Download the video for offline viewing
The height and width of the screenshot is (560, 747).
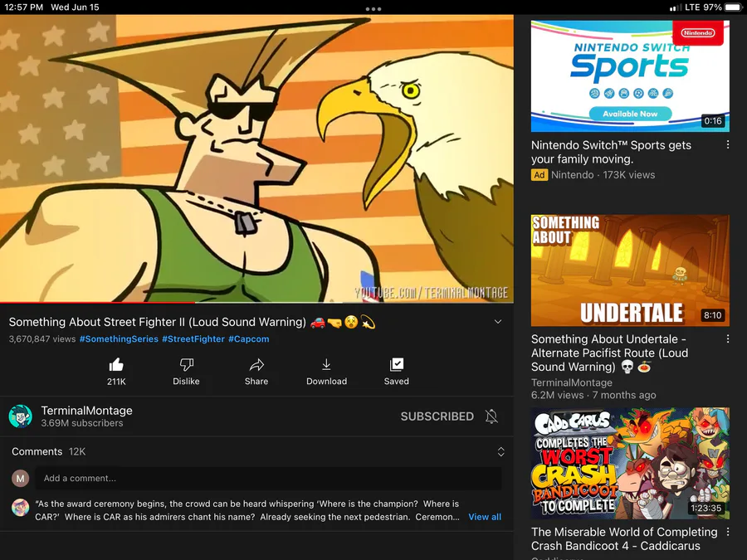click(326, 365)
